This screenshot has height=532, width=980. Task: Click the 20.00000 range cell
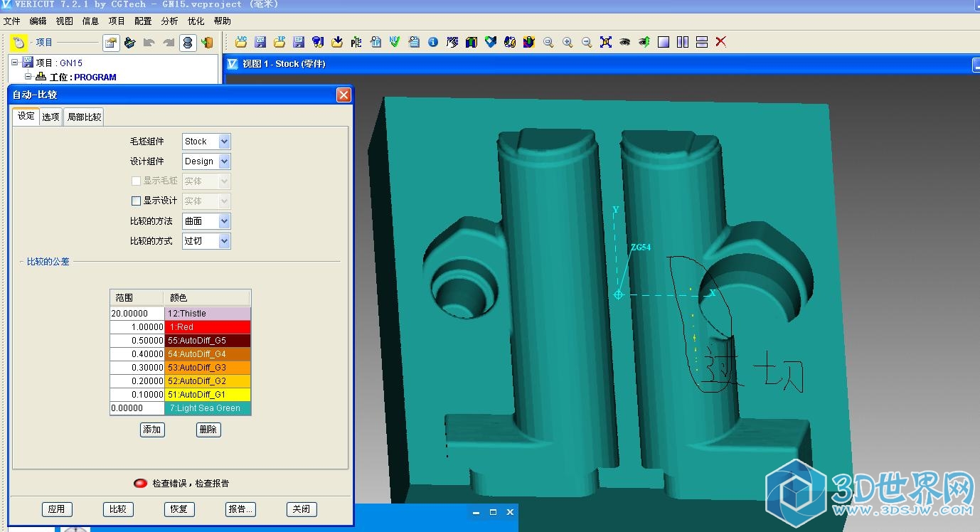[x=137, y=314]
